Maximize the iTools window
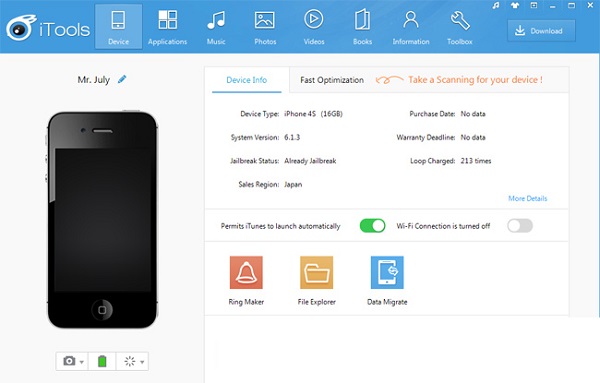The image size is (600, 383). (571, 5)
